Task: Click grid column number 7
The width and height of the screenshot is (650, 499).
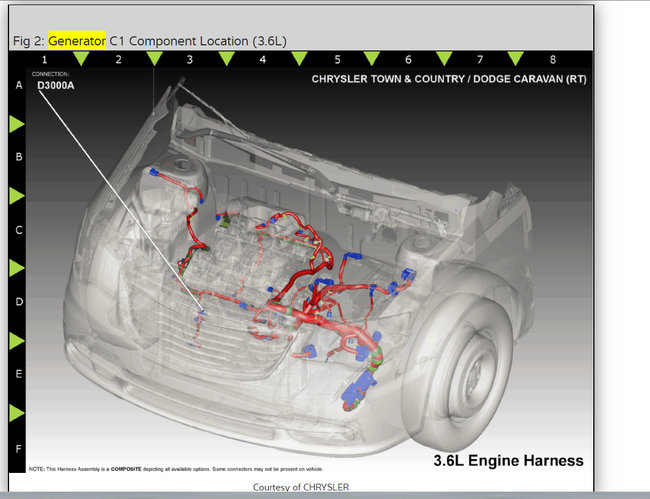Action: (x=480, y=60)
